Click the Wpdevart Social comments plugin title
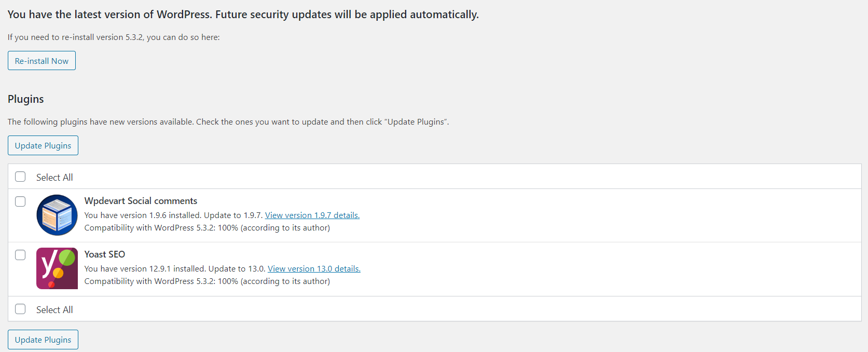This screenshot has width=868, height=352. (141, 201)
